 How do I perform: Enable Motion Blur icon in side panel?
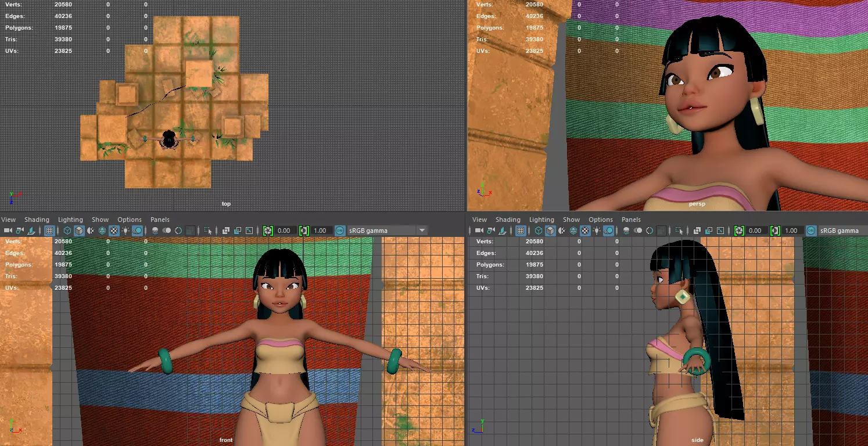click(x=638, y=231)
